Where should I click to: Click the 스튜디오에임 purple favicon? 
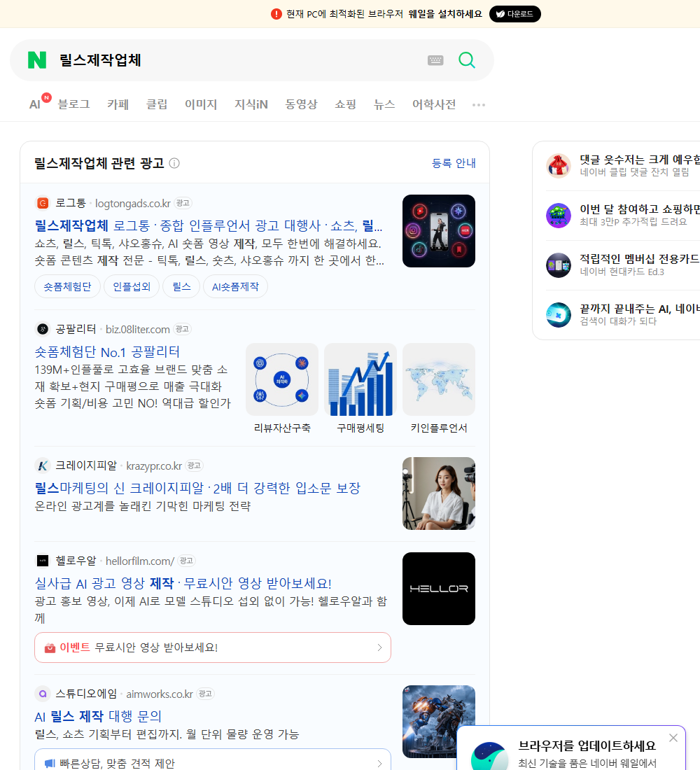[x=43, y=694]
